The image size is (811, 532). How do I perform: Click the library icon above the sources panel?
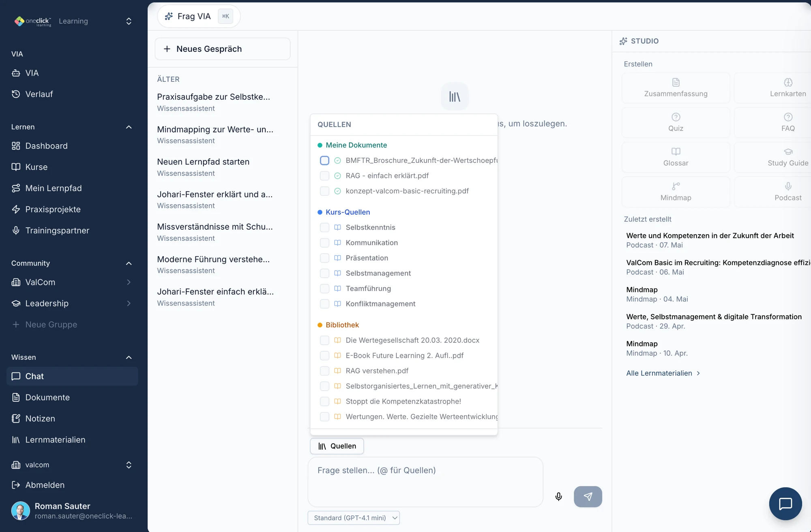455,96
